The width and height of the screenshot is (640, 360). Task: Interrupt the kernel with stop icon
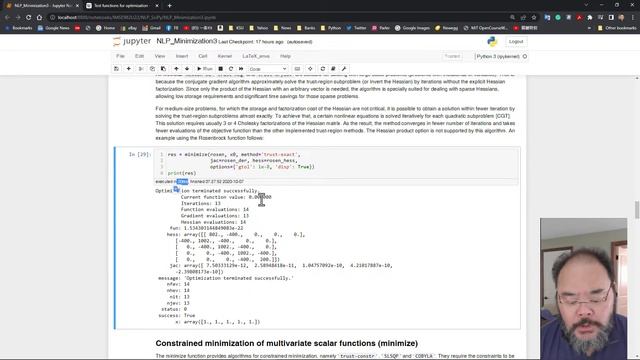(220, 69)
